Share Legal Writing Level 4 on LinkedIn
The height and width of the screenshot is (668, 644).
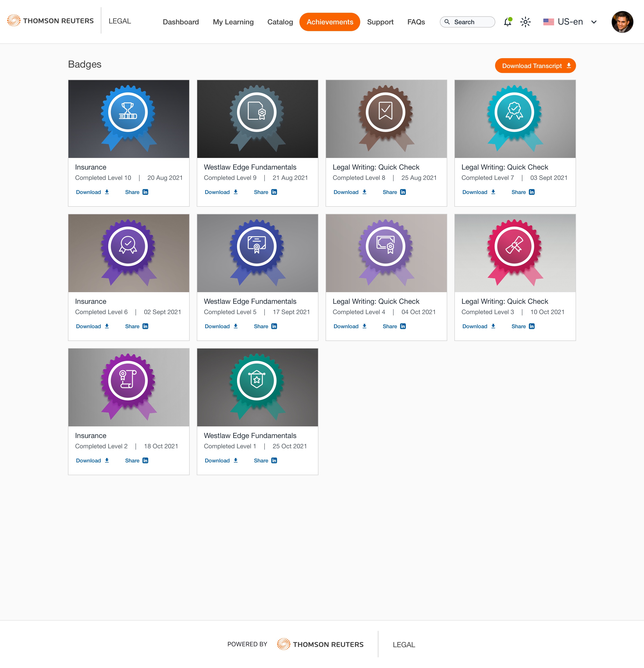[394, 326]
